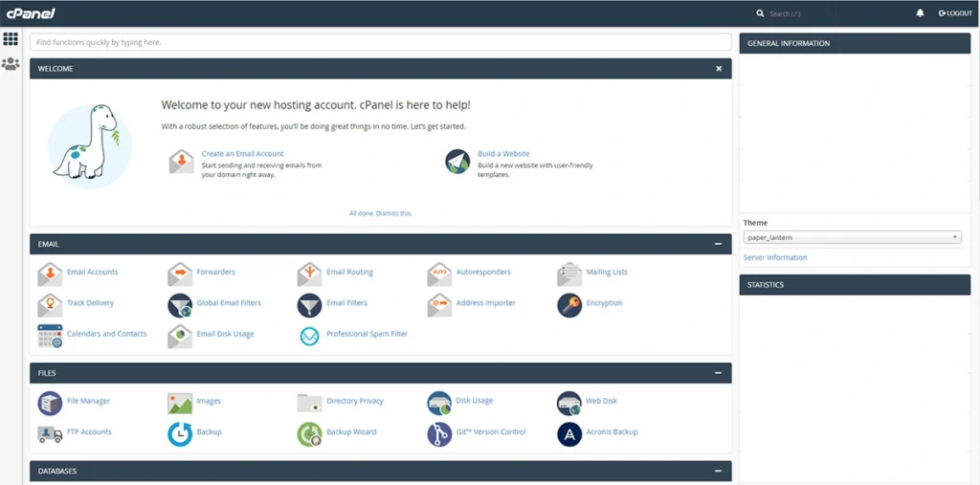This screenshot has height=485, width=980.
Task: Click the Encryption icon
Action: coord(569,304)
